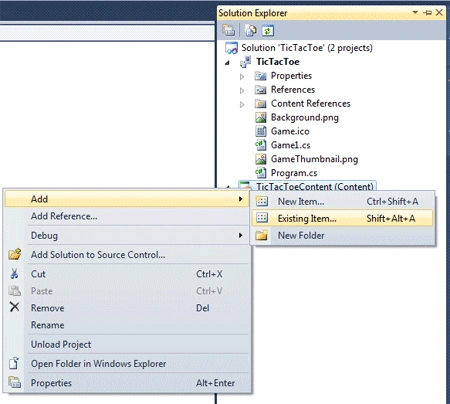Click the New Folder submenu folder icon

[262, 235]
